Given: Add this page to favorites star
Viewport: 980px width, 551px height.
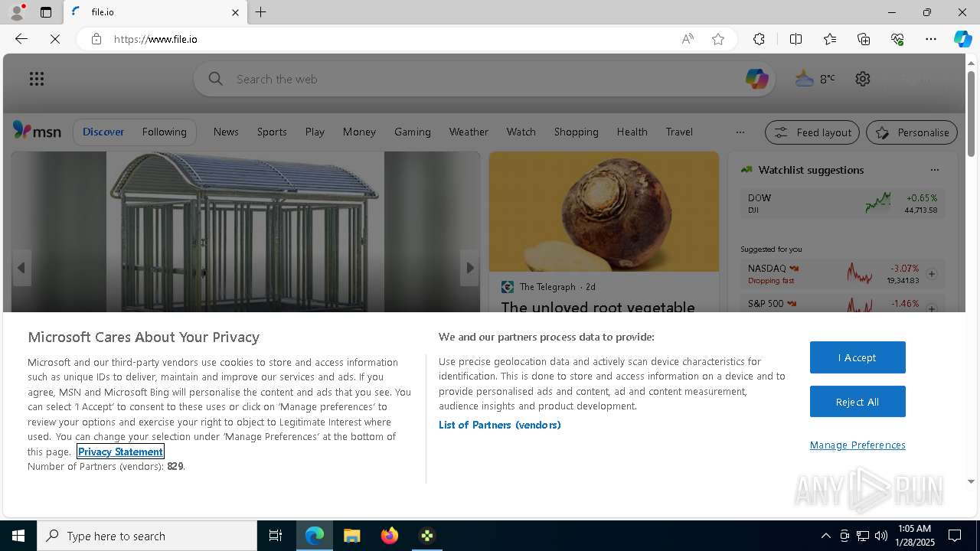Looking at the screenshot, I should 718,39.
